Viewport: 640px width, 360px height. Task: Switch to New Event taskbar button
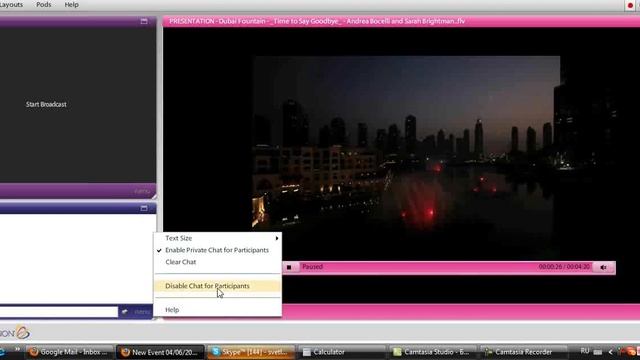pos(160,352)
